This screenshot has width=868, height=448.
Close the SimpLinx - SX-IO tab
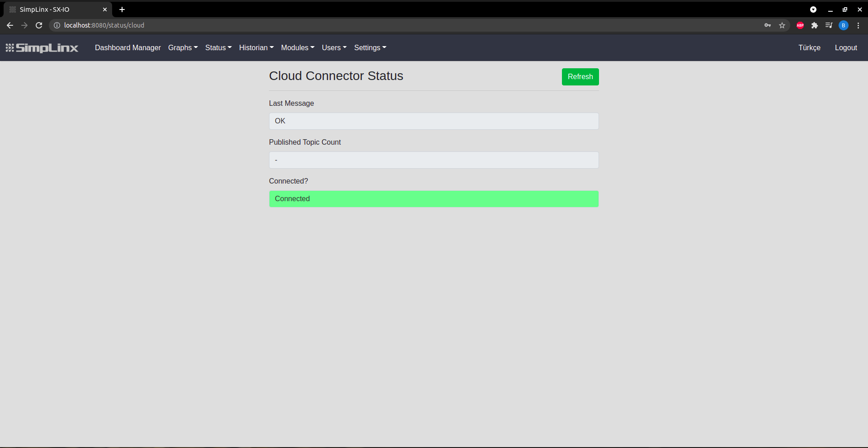(105, 9)
